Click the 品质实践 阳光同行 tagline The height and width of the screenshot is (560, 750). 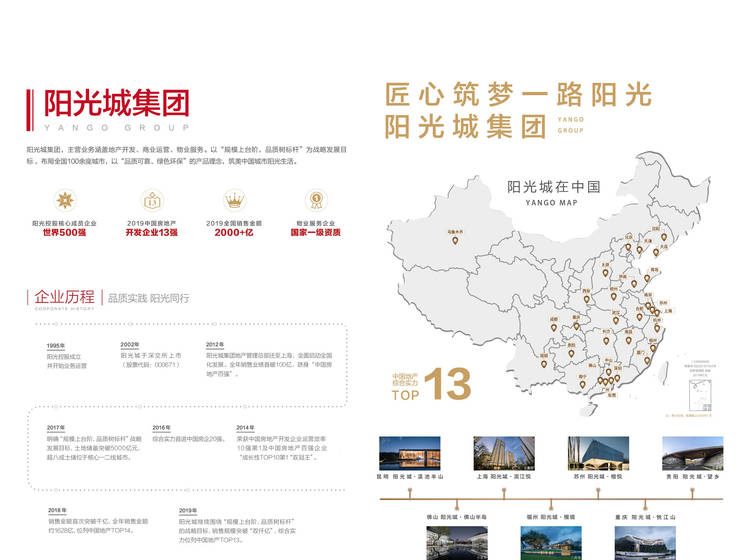148,298
